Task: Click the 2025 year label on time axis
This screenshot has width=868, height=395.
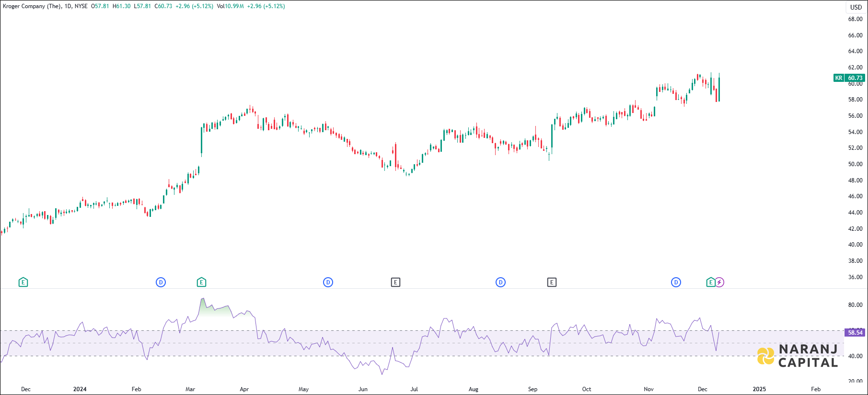Action: [759, 389]
